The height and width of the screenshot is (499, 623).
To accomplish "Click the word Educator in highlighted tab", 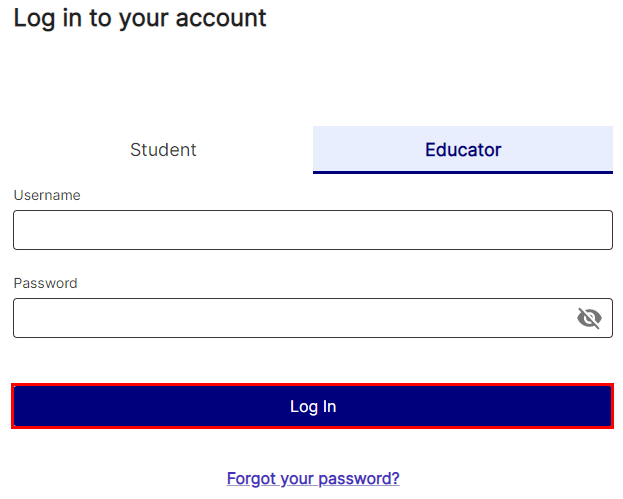I will tap(463, 150).
